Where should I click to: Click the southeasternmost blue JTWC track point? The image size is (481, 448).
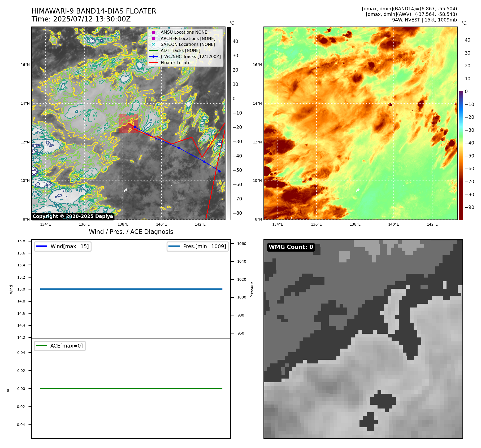[x=219, y=171]
